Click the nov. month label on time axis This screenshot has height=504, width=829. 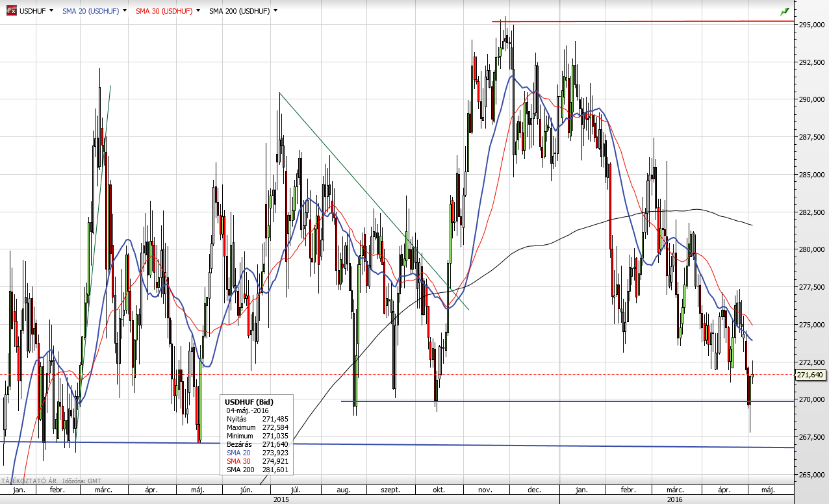485,490
